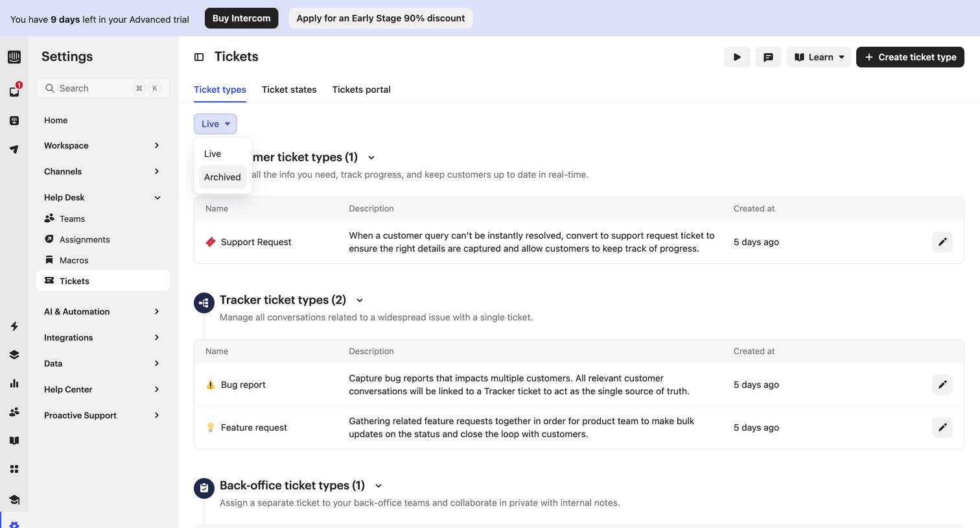Open the Inbox icon with notification badge
The image size is (980, 528).
(14, 91)
